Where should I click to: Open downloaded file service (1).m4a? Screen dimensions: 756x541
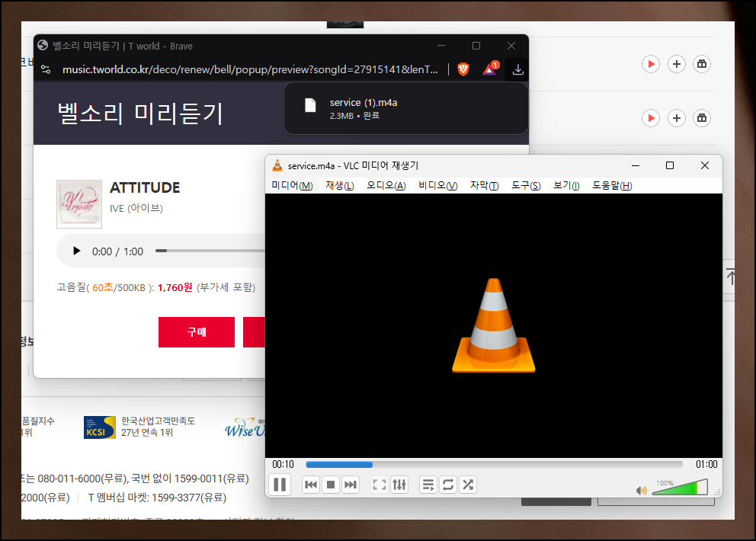point(406,108)
